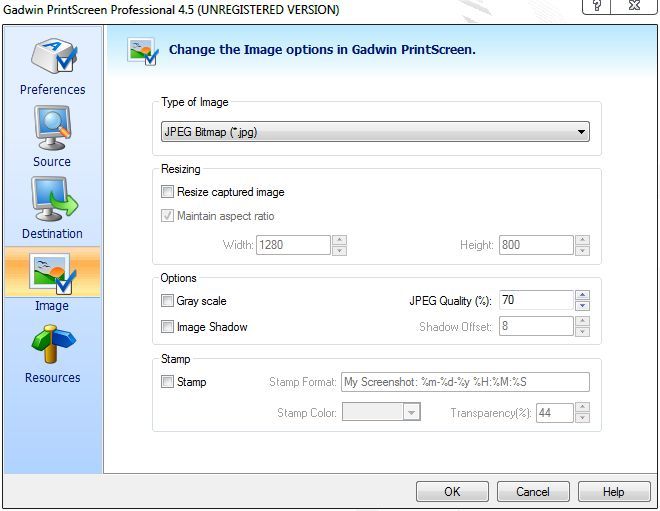Screen dimensions: 660x511
Task: Click the Cancel button
Action: (533, 492)
